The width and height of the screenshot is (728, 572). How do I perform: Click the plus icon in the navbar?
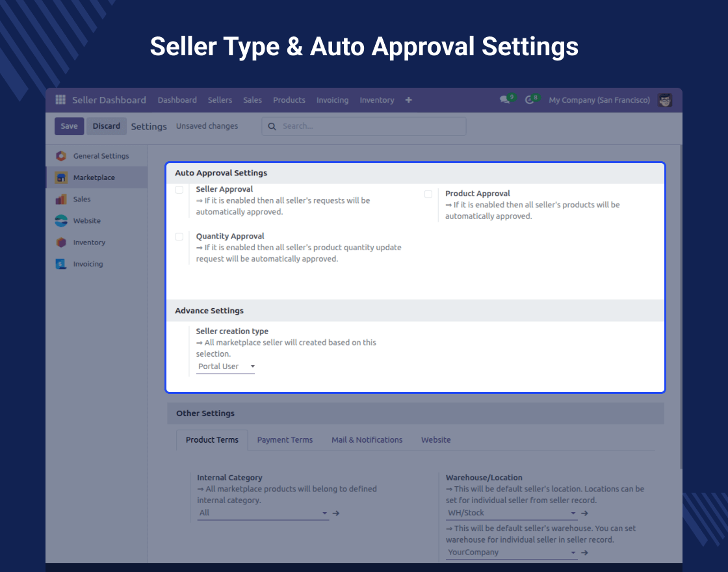coord(409,100)
